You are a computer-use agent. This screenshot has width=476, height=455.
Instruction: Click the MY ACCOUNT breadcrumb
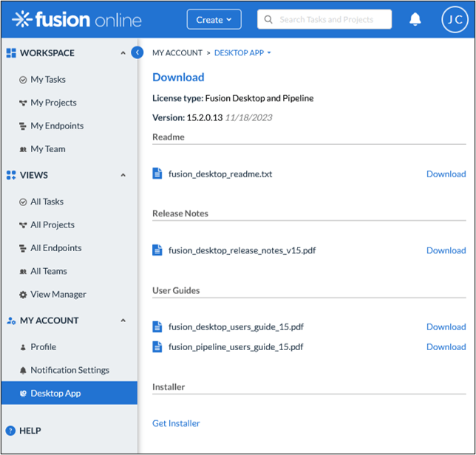[177, 52]
